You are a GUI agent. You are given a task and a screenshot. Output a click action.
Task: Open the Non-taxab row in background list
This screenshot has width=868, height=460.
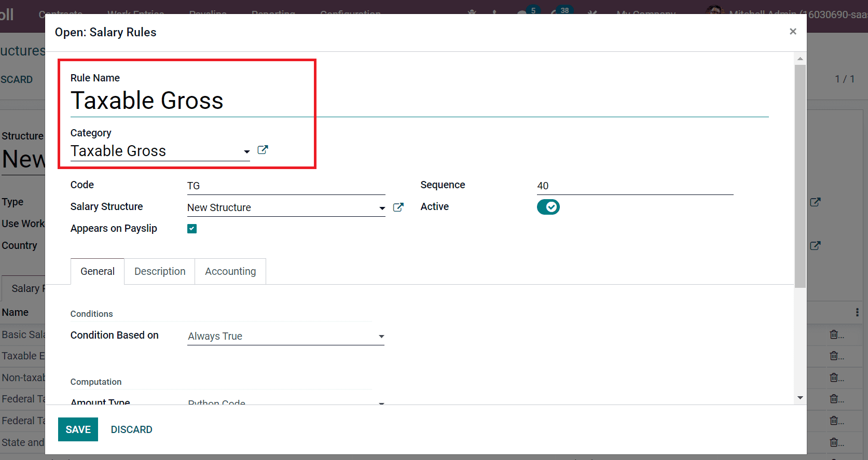point(23,378)
